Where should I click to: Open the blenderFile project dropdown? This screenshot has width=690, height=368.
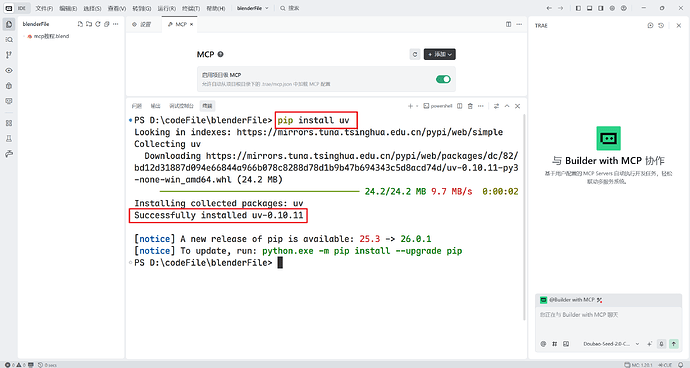(253, 8)
